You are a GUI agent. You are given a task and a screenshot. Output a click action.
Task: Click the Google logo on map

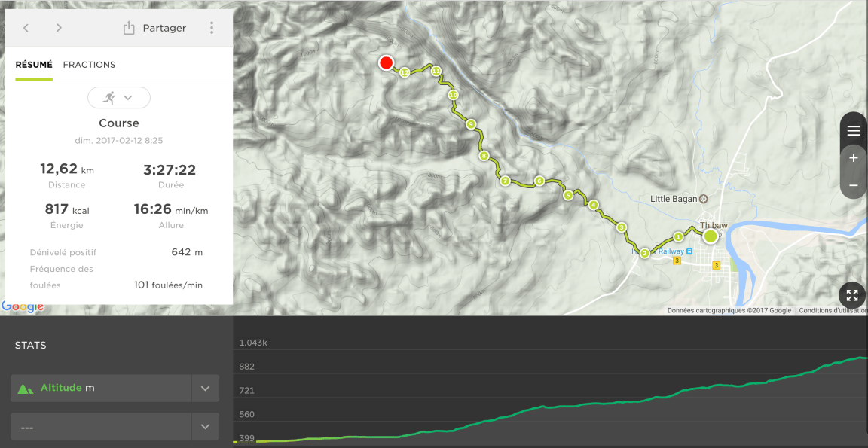click(23, 306)
